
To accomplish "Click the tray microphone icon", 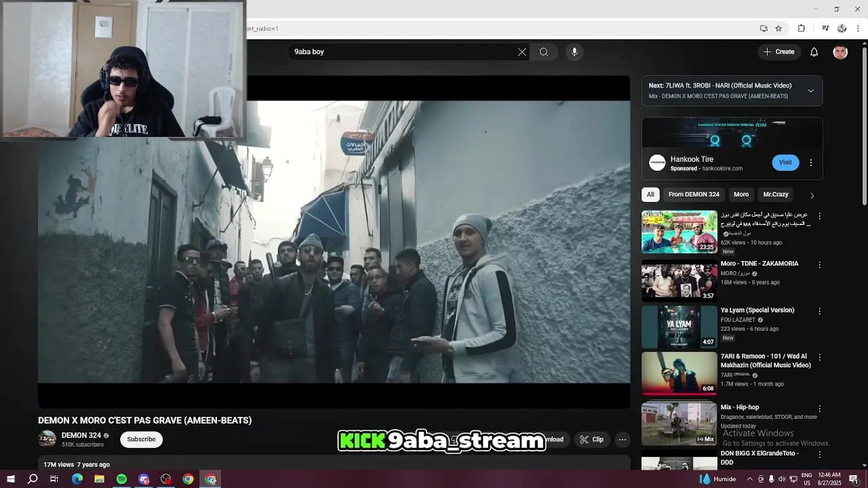I will [772, 479].
